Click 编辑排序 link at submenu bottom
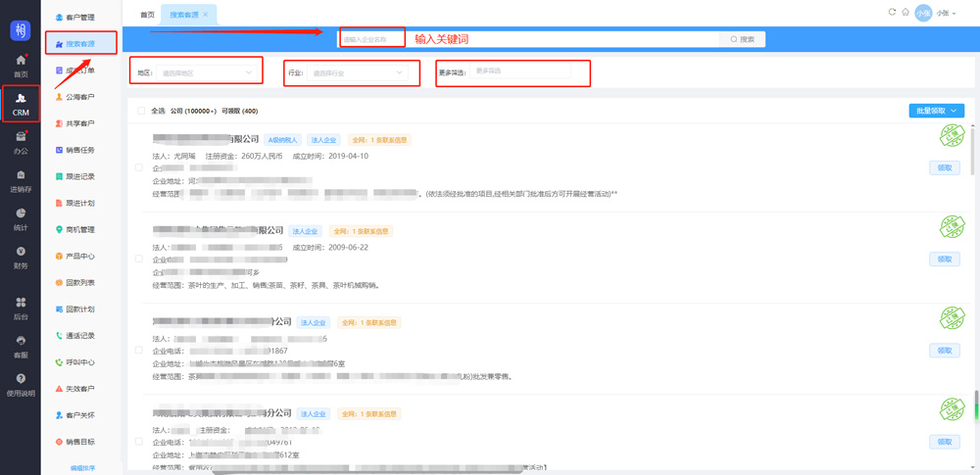980x475 pixels. point(82,467)
